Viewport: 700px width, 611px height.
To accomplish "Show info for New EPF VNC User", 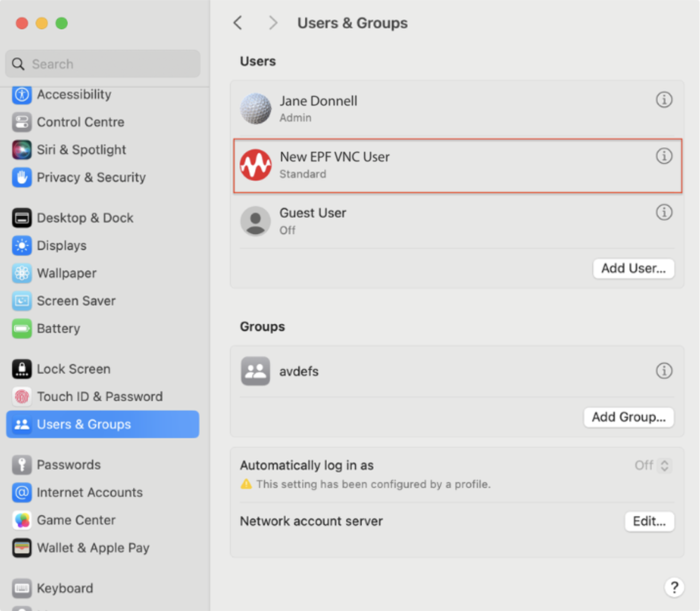I will (x=664, y=156).
